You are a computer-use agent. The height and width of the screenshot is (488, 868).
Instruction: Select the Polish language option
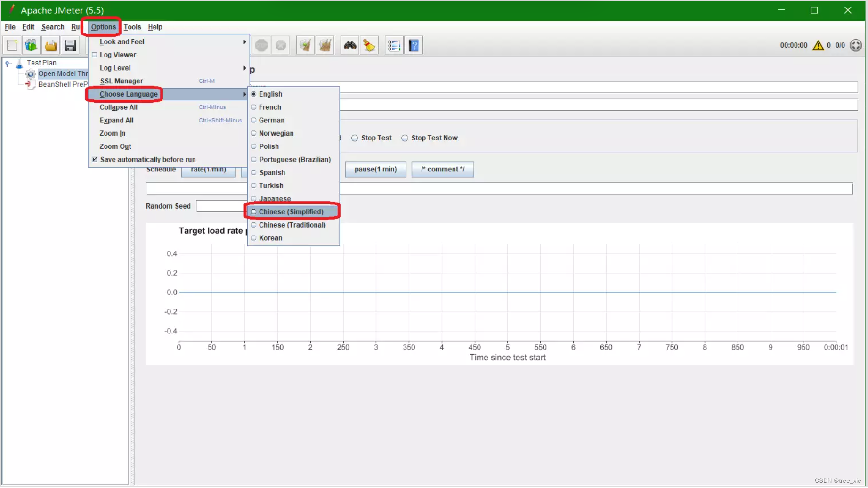coord(293,146)
